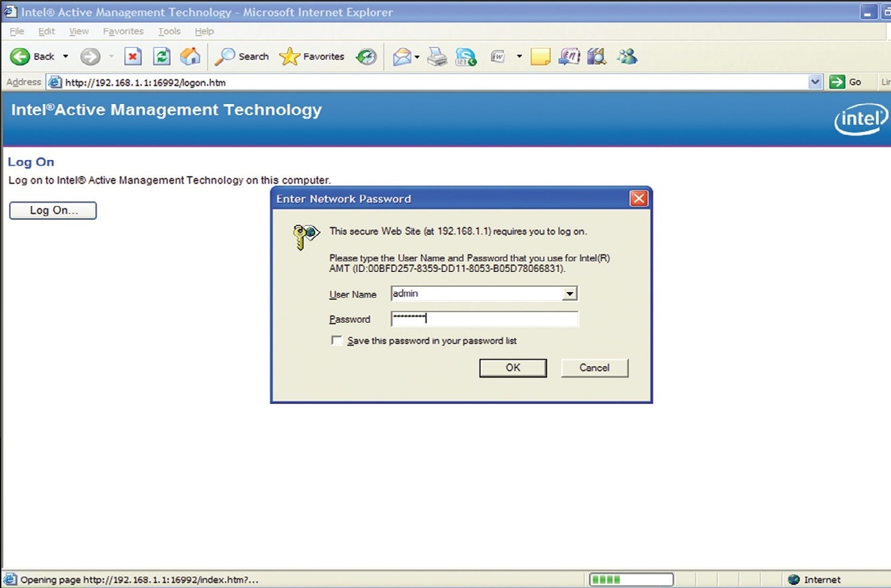Viewport: 891px width, 588px height.
Task: Open the Edit menu
Action: tap(47, 31)
